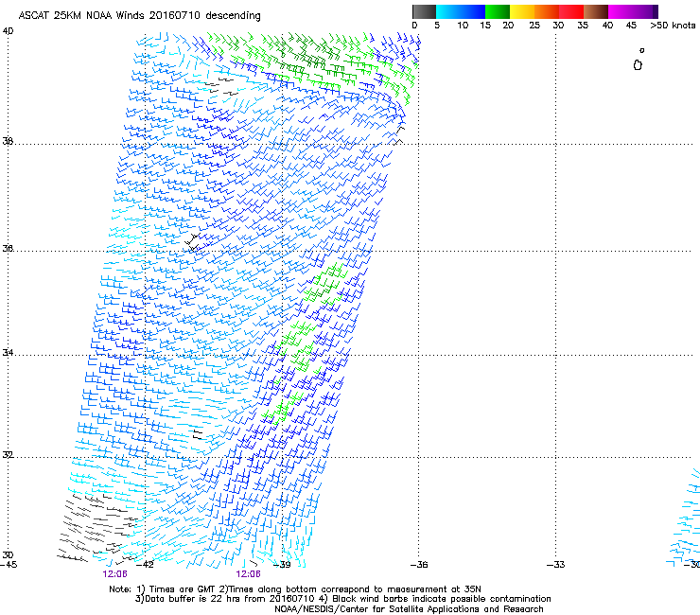Click the longitude label '-36'
This screenshot has height=615, width=700.
pos(419,565)
